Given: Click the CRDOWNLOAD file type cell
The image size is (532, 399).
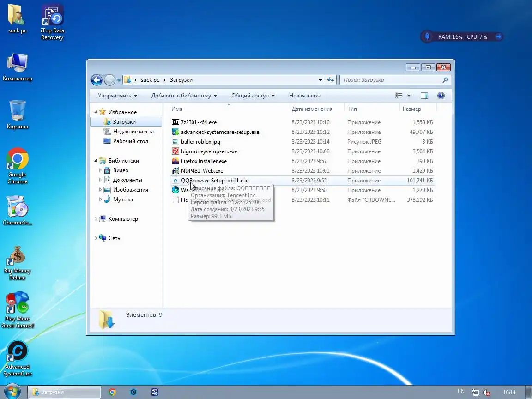Looking at the screenshot, I should tap(371, 200).
